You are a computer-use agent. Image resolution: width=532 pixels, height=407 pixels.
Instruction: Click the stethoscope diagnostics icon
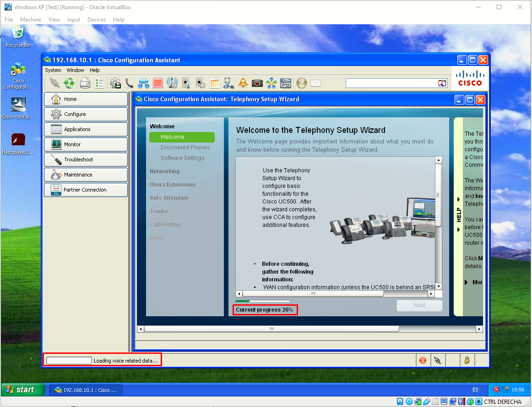[x=228, y=83]
